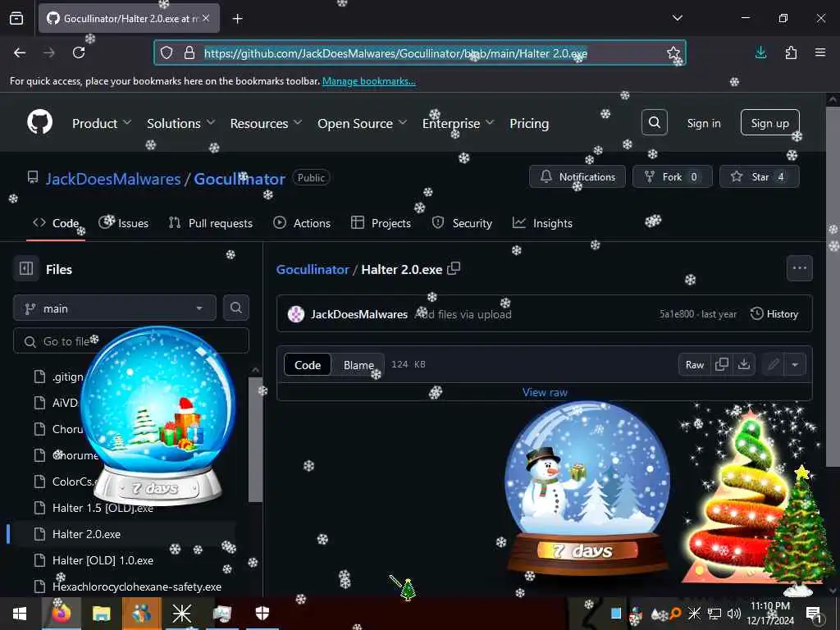Fork the repository with Fork button
This screenshot has height=630, width=840.
tap(672, 177)
